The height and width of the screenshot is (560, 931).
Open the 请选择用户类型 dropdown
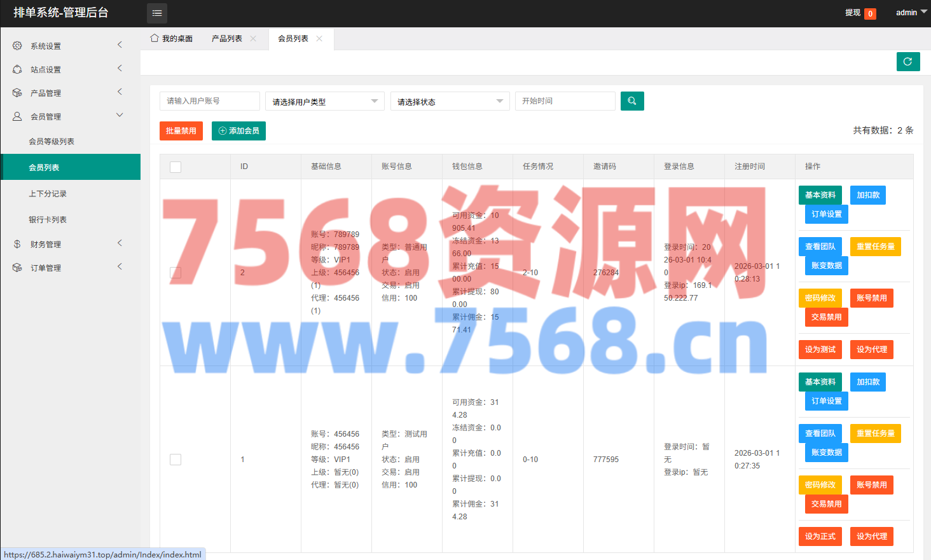[324, 101]
